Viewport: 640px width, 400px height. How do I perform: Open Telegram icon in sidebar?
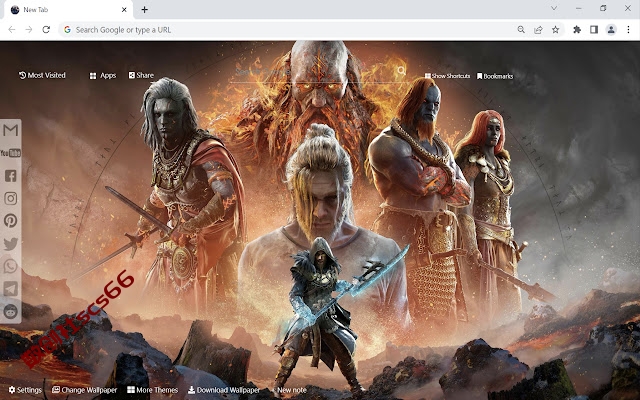coord(11,289)
